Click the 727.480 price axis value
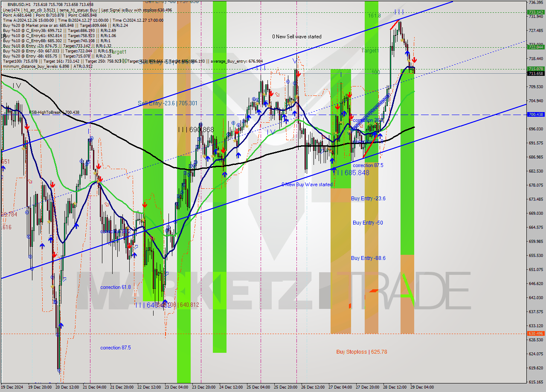Screen dimensions: 546x392 click(536, 30)
